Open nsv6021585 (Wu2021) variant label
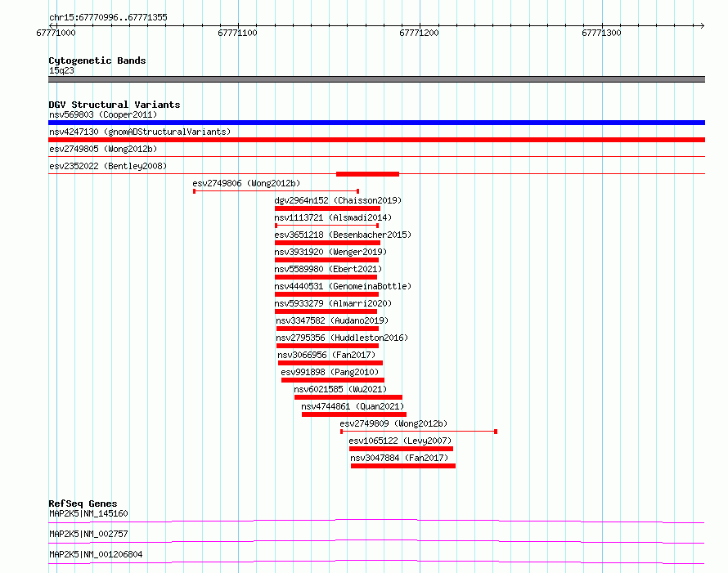 340,389
